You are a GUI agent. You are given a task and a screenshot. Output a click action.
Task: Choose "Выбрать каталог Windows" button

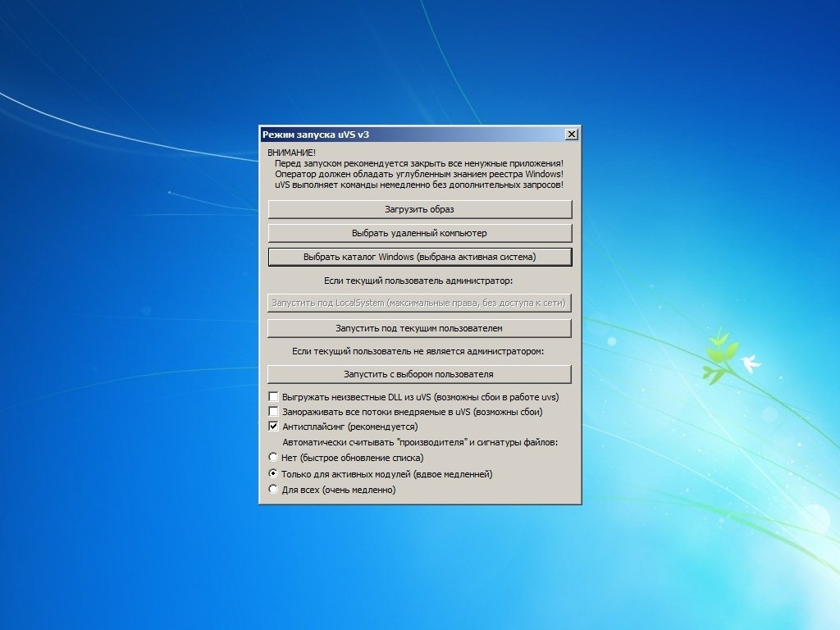(419, 257)
